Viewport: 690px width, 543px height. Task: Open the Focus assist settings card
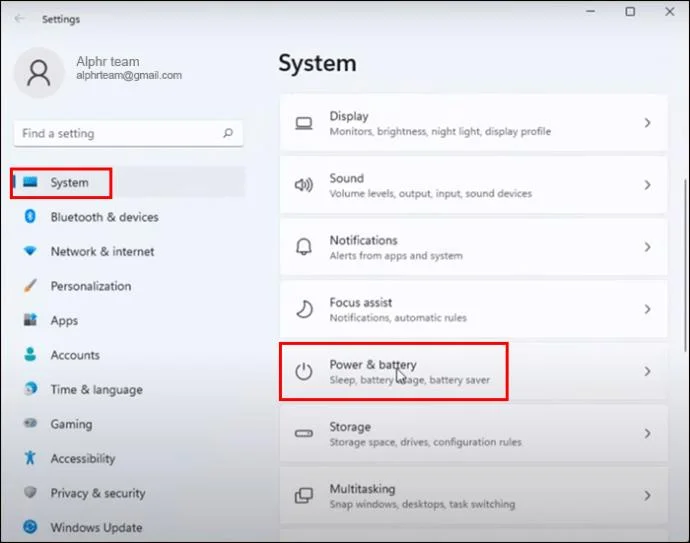[473, 309]
